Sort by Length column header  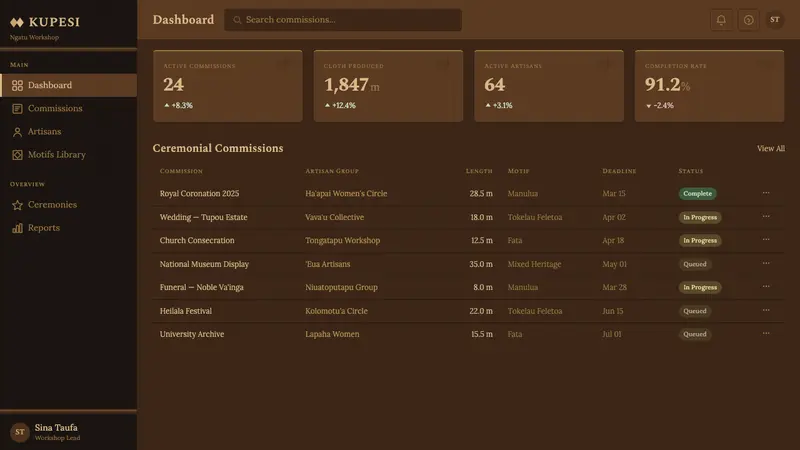pos(479,171)
